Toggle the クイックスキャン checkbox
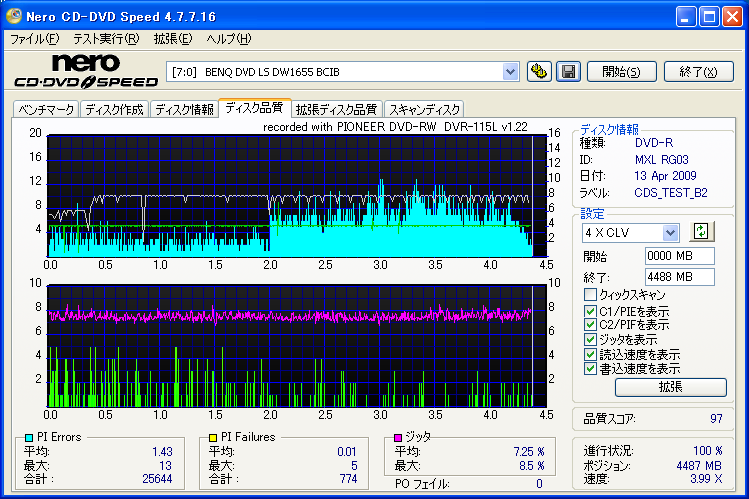The image size is (749, 499). tap(590, 294)
